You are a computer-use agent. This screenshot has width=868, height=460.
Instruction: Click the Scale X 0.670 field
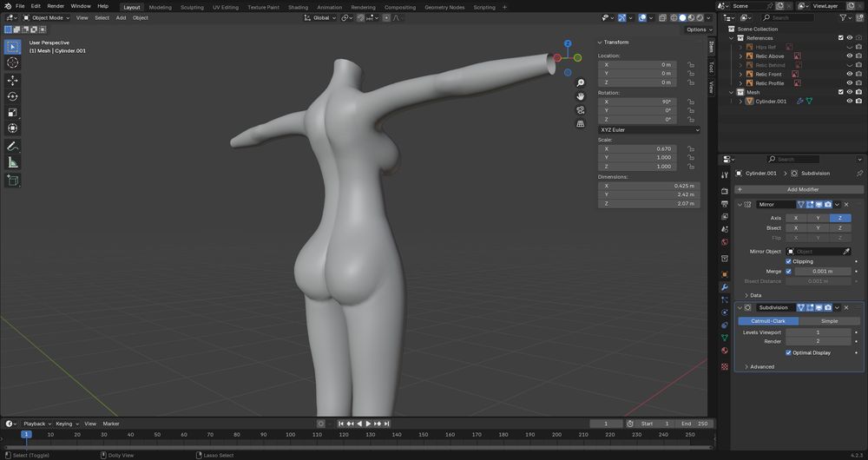pyautogui.click(x=637, y=148)
